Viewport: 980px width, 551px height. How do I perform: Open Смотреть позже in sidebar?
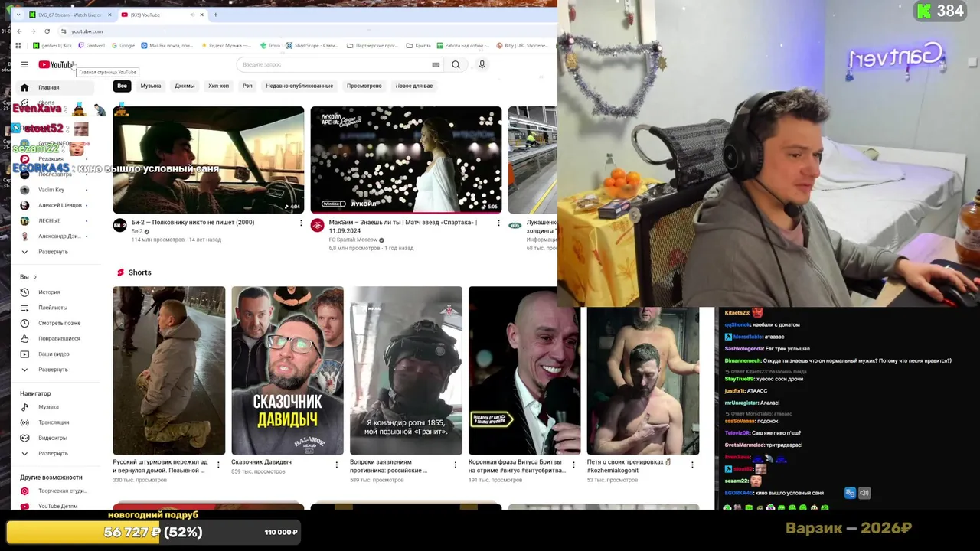pyautogui.click(x=54, y=323)
